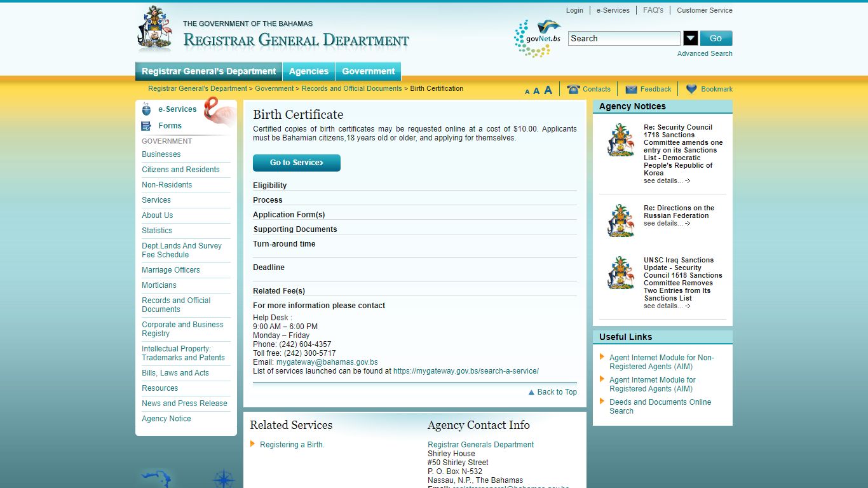Open the Advanced Search link
Viewport: 868px width, 488px height.
(705, 53)
